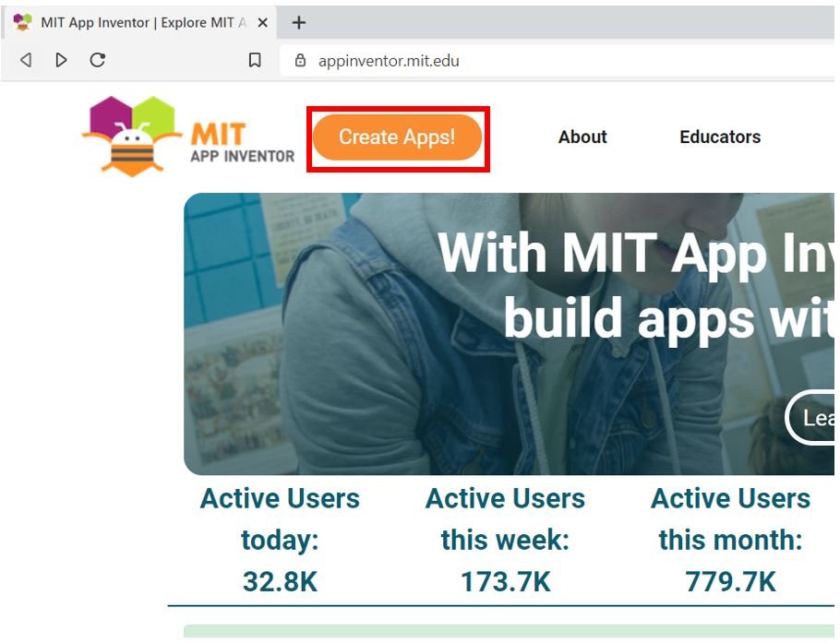This screenshot has height=643, width=840.
Task: Click the hero banner image of the student
Action: [x=509, y=334]
